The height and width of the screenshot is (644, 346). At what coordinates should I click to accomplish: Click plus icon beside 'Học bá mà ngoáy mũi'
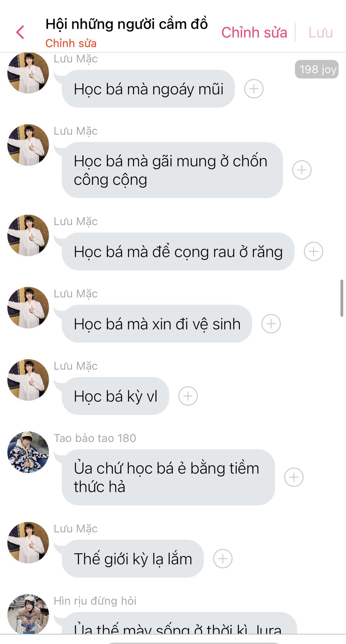point(254,89)
